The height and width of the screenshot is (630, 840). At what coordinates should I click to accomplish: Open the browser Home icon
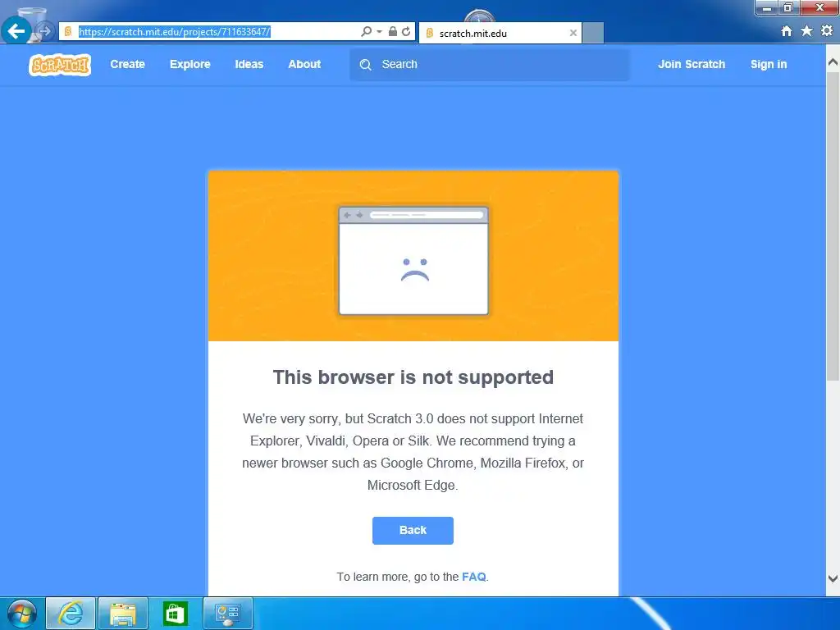point(787,31)
